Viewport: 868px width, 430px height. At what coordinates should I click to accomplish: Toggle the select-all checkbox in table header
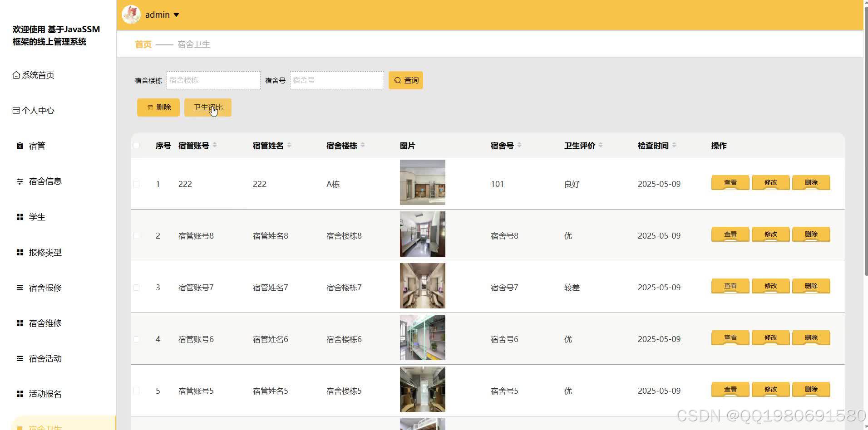coord(136,145)
